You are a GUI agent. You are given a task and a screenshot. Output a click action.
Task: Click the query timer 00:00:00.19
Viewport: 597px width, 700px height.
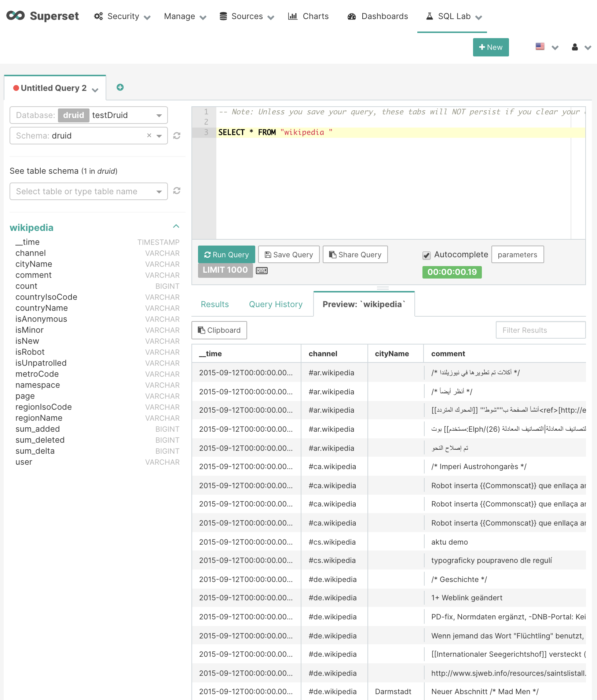[x=452, y=272]
